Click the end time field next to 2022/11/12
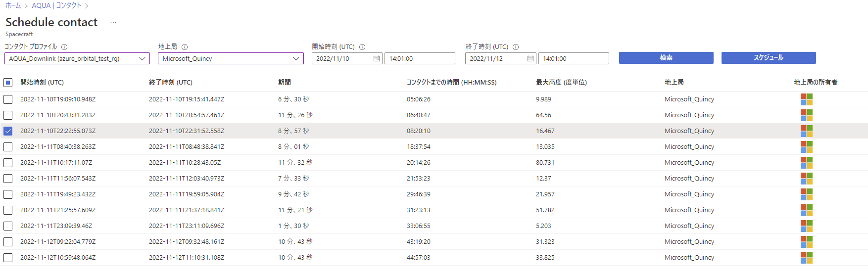Screen dimensions: 868x276 [574, 58]
